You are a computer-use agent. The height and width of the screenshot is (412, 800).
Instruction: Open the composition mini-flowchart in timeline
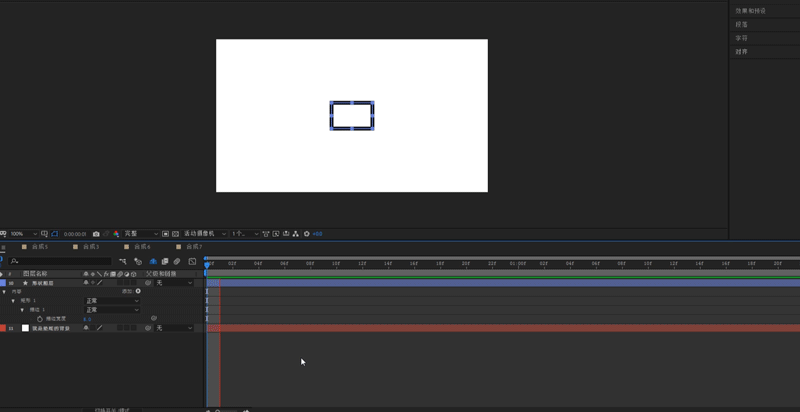[123, 261]
